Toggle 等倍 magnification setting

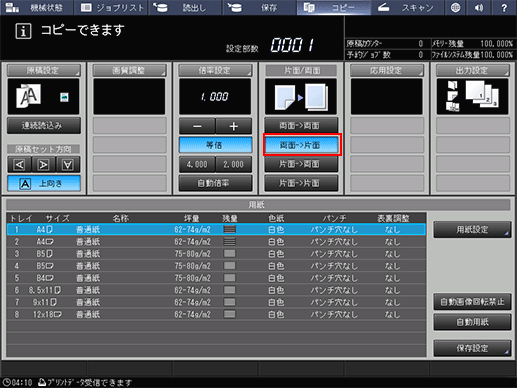tap(215, 145)
